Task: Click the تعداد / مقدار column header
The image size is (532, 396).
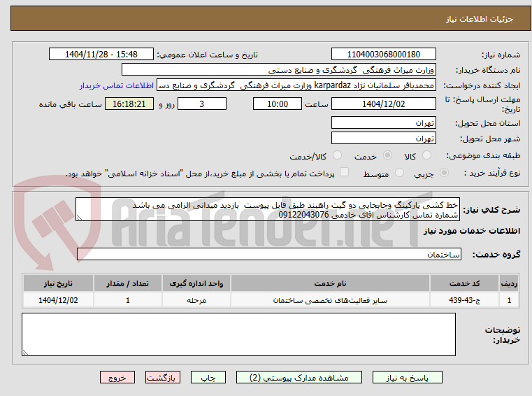Action: click(127, 283)
